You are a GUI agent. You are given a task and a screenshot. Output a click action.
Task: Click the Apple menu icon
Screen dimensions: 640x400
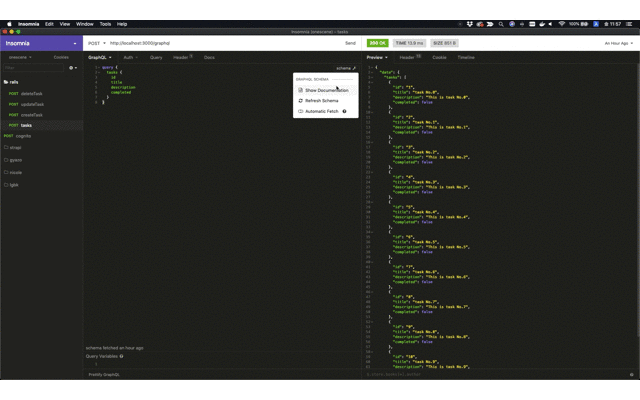click(10, 23)
